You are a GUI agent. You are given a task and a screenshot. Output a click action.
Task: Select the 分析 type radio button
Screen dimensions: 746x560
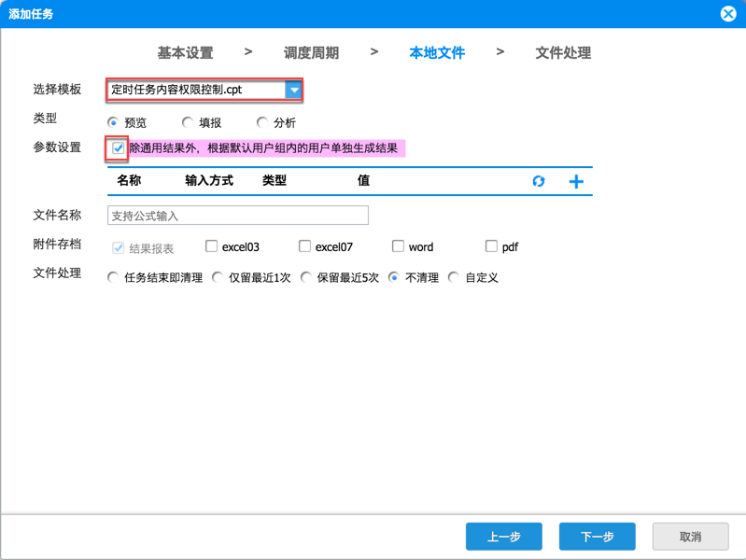pyautogui.click(x=261, y=123)
